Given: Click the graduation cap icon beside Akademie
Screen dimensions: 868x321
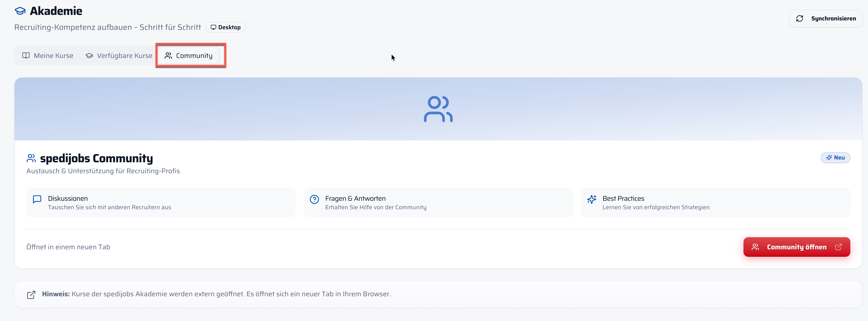Looking at the screenshot, I should (20, 11).
